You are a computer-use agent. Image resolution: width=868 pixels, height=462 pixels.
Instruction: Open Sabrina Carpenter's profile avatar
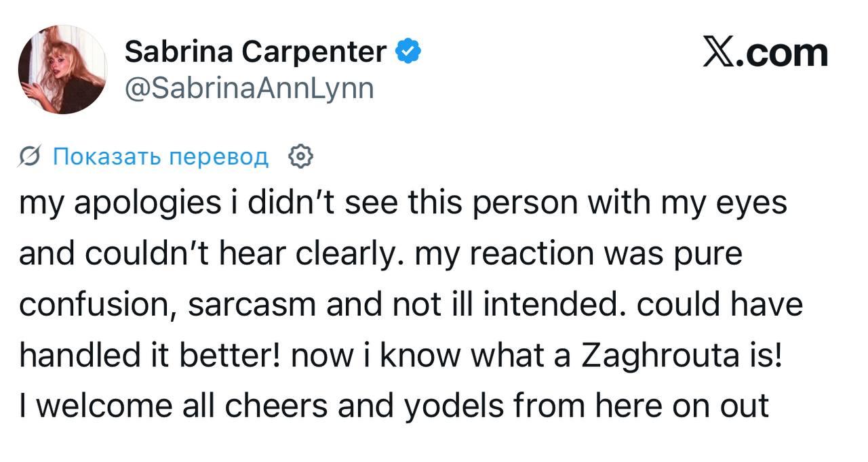(x=62, y=70)
